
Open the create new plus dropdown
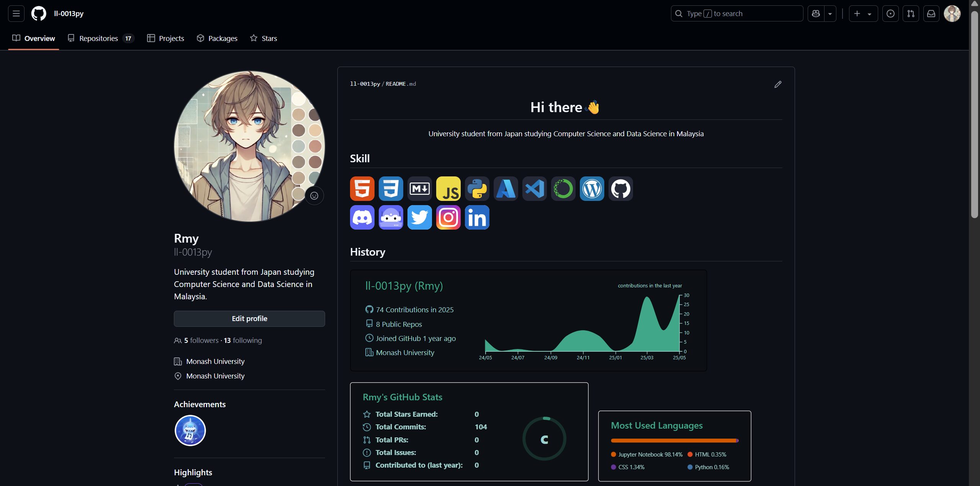(863, 13)
